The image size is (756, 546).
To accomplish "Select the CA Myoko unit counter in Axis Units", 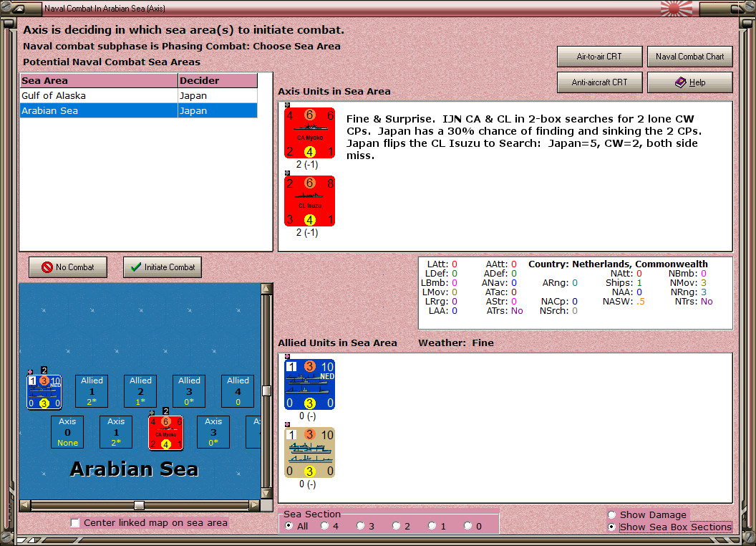I will click(309, 133).
